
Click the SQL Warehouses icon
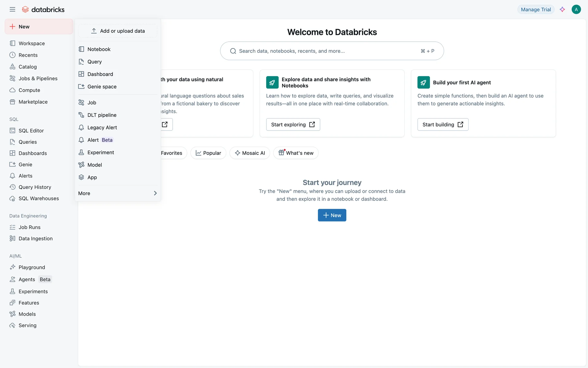click(12, 198)
